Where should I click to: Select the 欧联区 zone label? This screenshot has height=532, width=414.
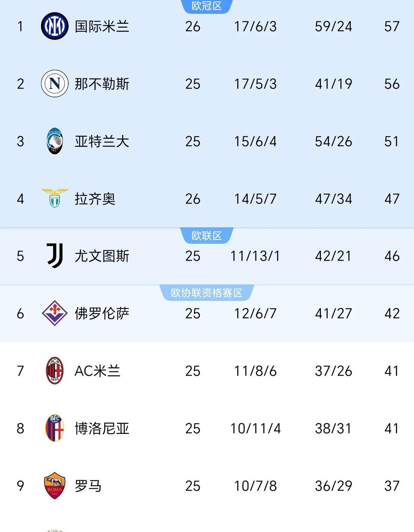point(207,235)
